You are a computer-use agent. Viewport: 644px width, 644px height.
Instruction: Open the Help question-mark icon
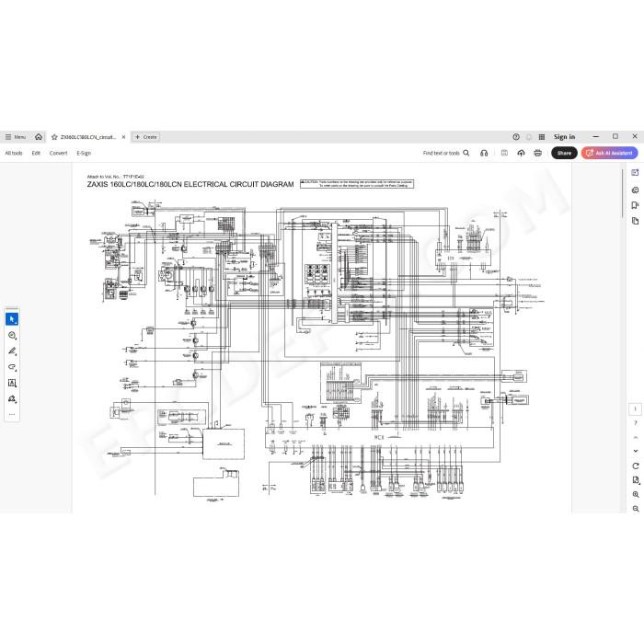pyautogui.click(x=516, y=137)
